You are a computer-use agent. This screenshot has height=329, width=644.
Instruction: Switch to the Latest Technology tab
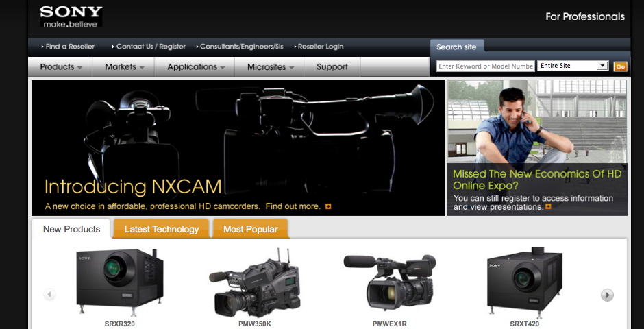pos(162,229)
